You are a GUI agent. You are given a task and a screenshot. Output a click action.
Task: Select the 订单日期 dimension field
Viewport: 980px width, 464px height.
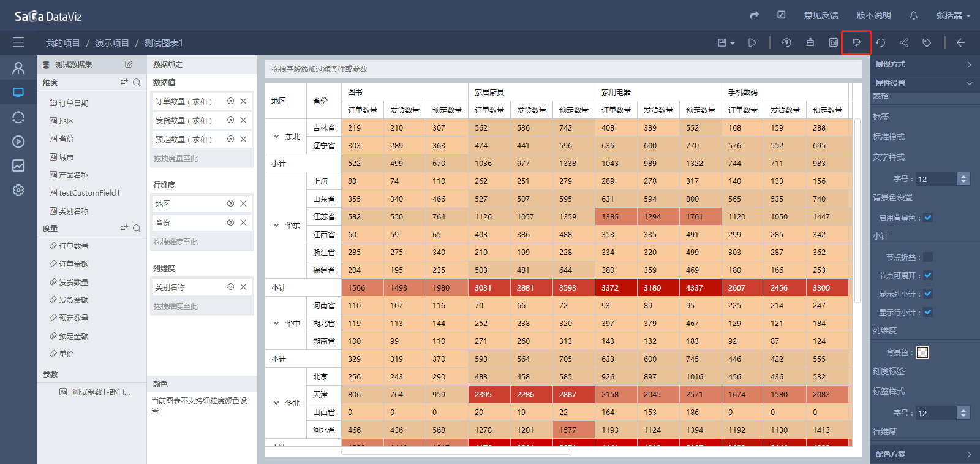[69, 103]
